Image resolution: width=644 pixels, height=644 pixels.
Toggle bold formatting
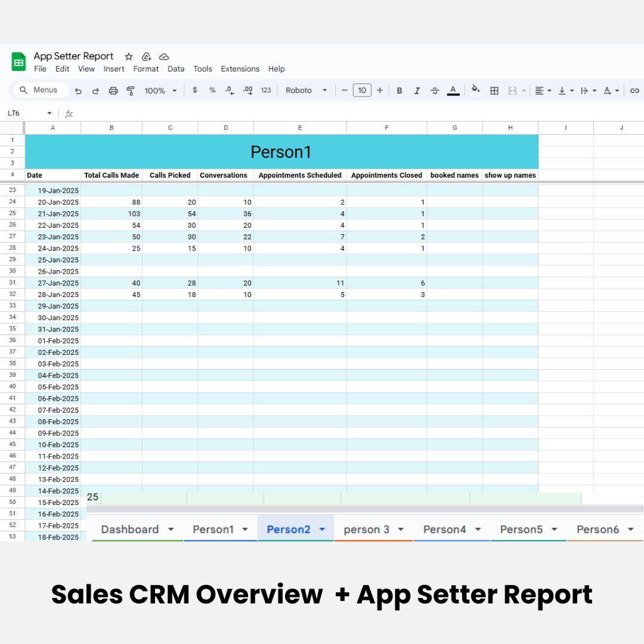[x=400, y=91]
